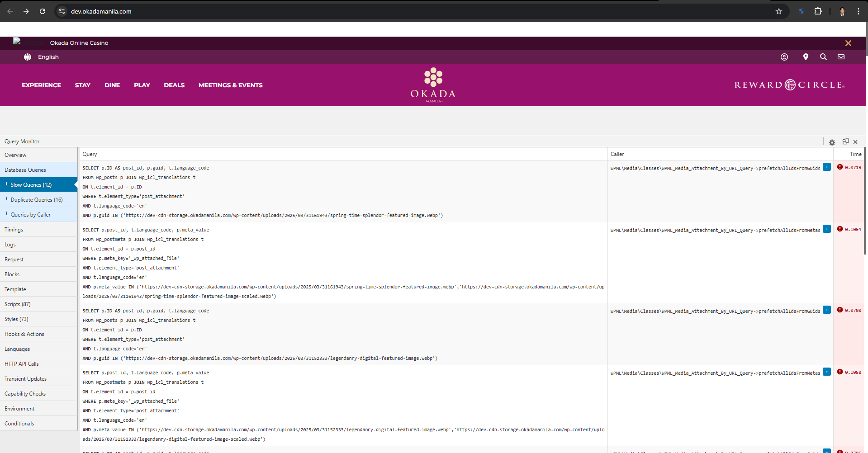Viewport: 868px width, 453px height.
Task: Click the Okada Manila logo
Action: (433, 85)
